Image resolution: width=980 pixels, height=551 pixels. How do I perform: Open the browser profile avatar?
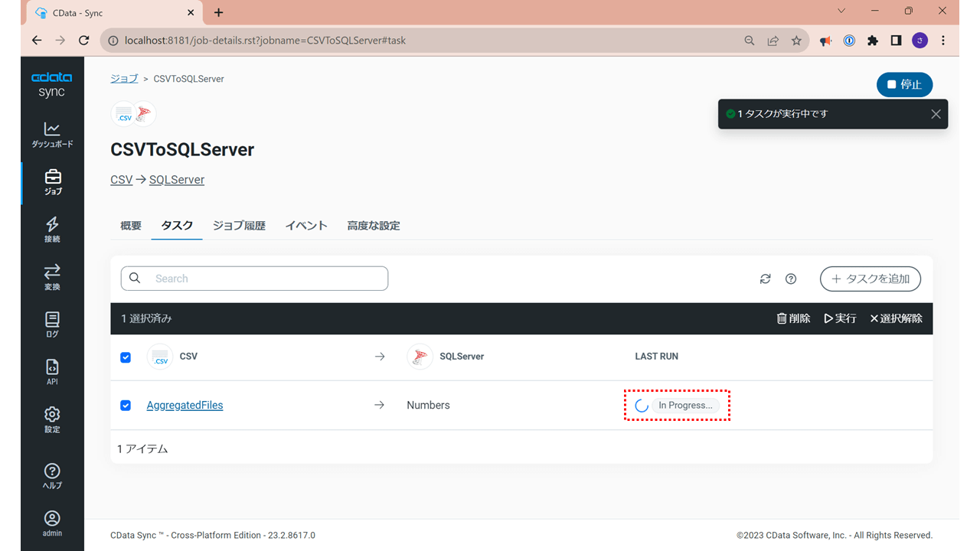pyautogui.click(x=920, y=41)
